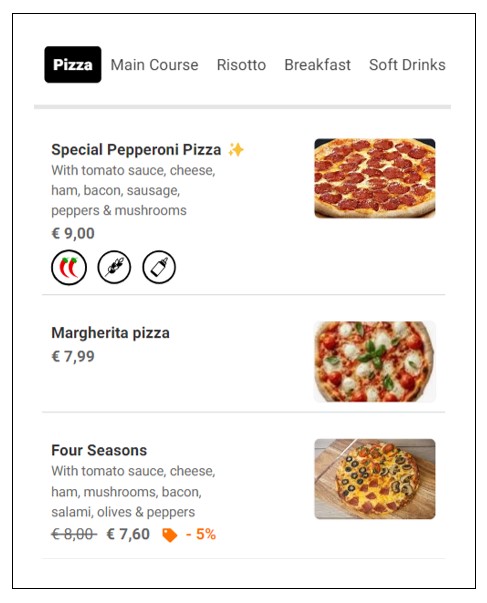
Task: Select the Margherita pizza item name
Action: 110,333
